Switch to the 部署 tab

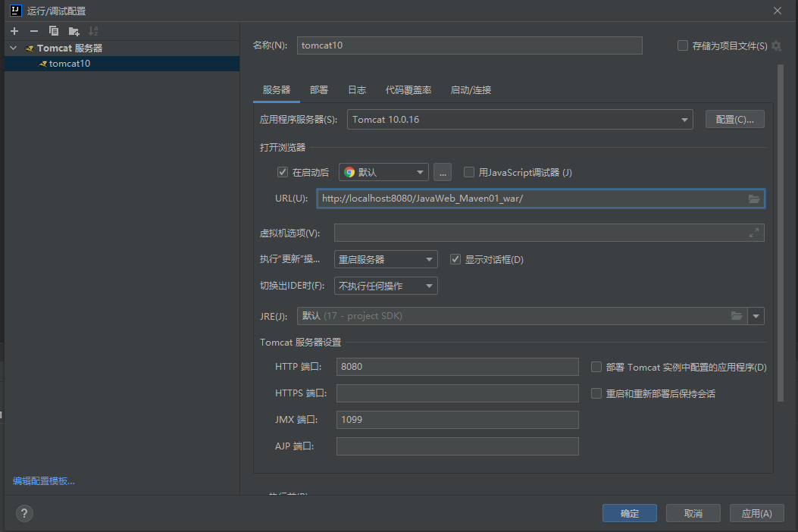click(319, 90)
